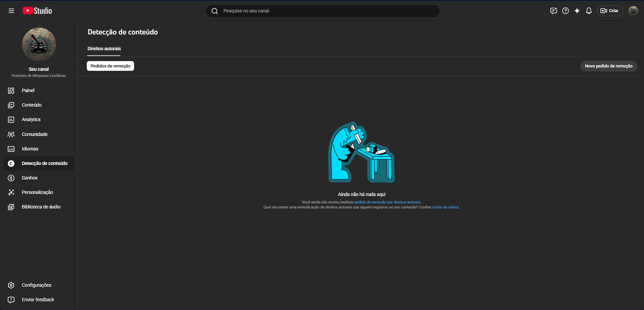Click the YouTube Studio logo
This screenshot has height=310, width=644.
37,11
